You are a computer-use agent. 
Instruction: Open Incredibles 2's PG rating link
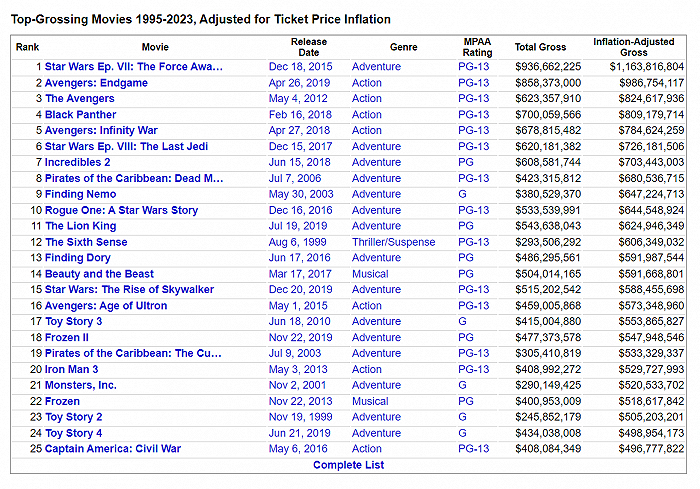[x=466, y=162]
